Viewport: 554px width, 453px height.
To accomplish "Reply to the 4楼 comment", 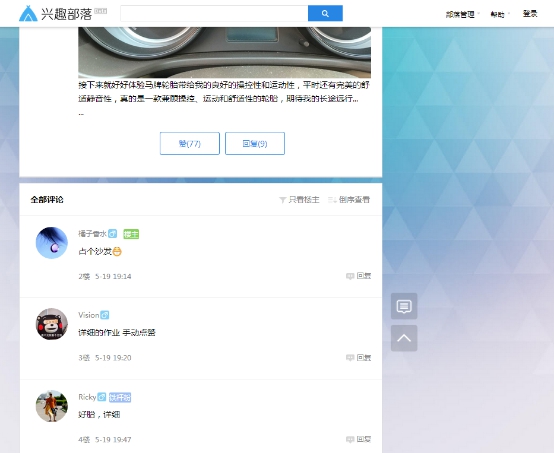I will [x=358, y=439].
